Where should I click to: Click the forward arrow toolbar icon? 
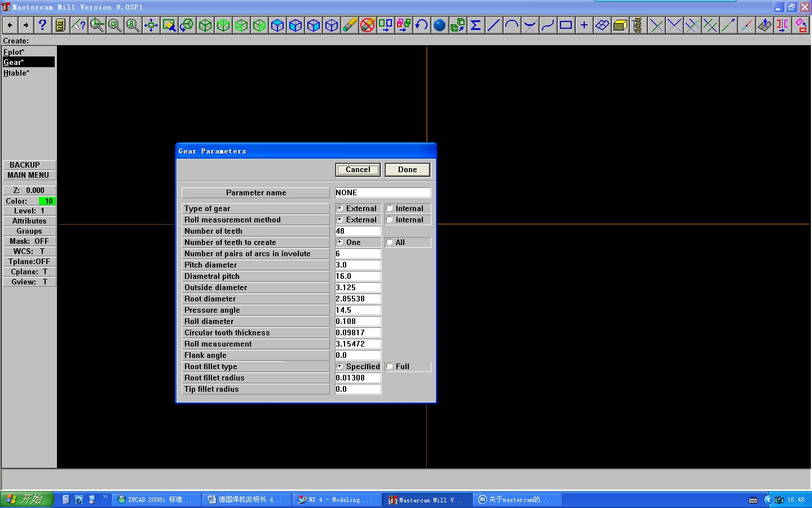(25, 25)
